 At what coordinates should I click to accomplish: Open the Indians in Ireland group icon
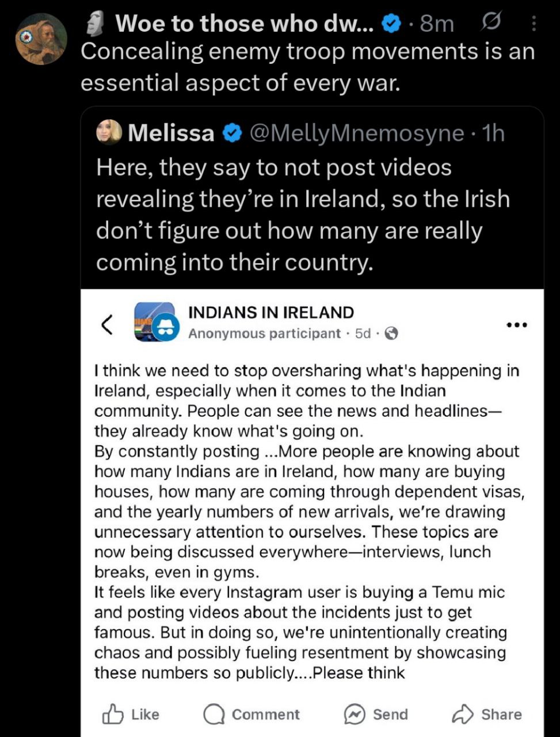pyautogui.click(x=155, y=322)
